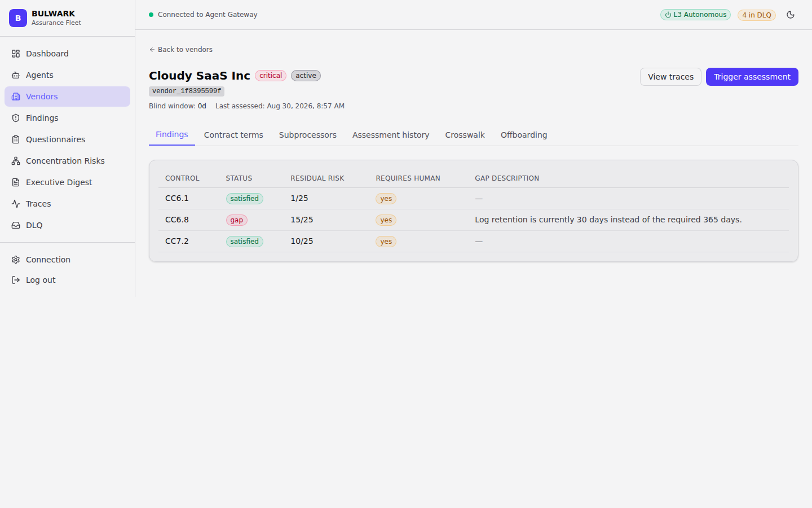Viewport: 812px width, 508px height.
Task: Select the vendor ID vendor_1f8395599f
Action: click(187, 91)
